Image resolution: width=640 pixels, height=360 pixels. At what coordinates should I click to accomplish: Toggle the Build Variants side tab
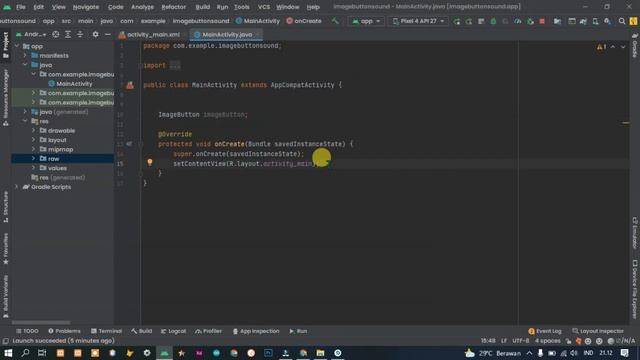[x=5, y=296]
